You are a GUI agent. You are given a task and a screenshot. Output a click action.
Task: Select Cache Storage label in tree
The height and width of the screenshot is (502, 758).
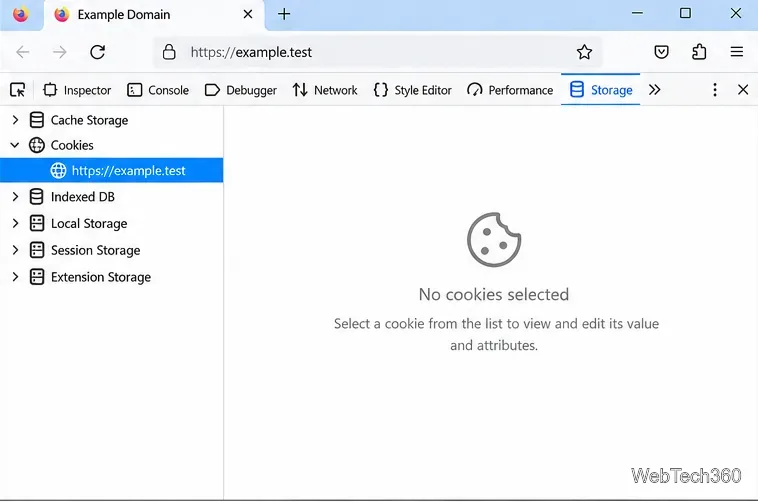pyautogui.click(x=89, y=120)
